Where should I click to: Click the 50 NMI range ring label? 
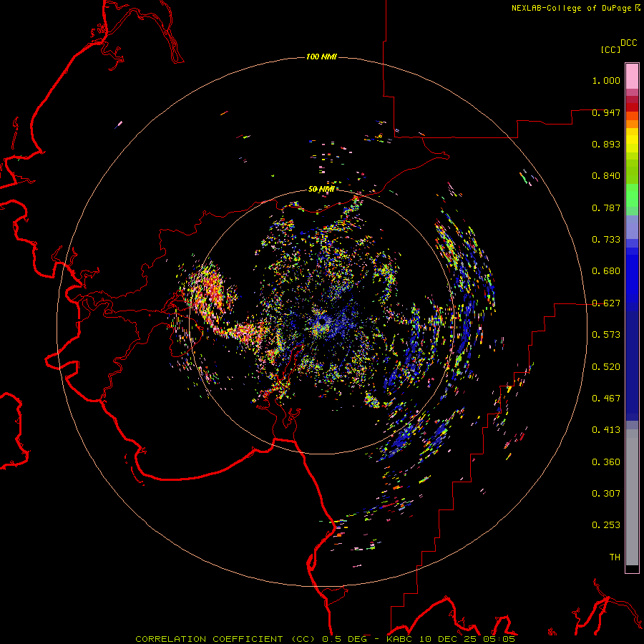[x=321, y=189]
